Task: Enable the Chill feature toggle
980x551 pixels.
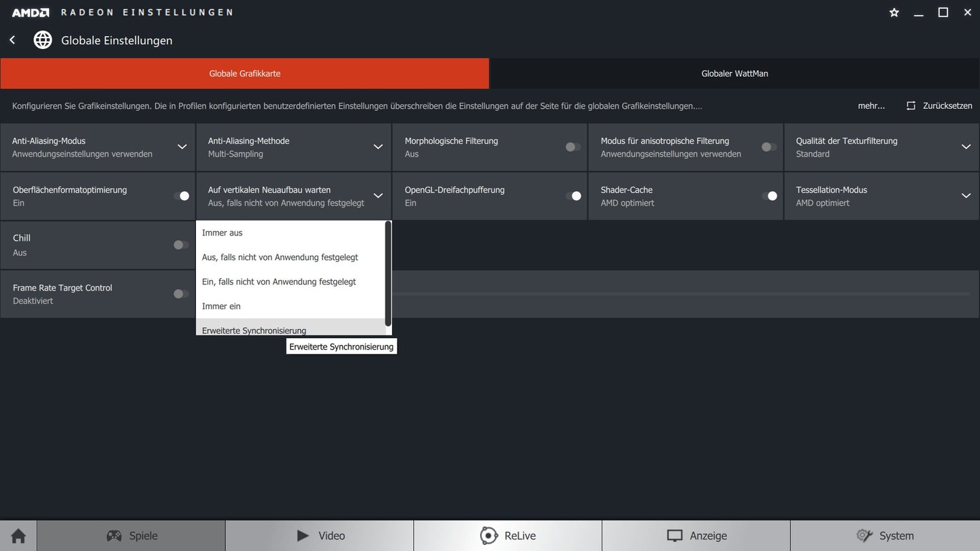Action: (180, 244)
